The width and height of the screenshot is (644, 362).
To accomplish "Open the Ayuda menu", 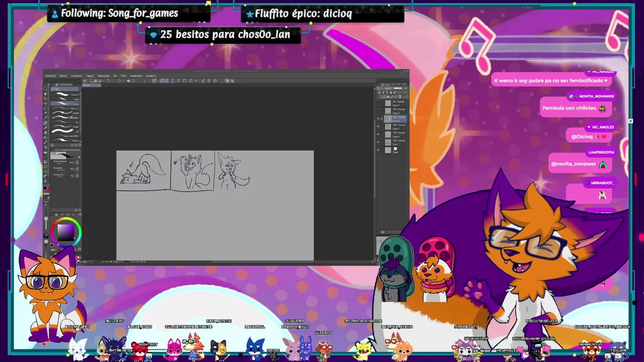I will (150, 76).
